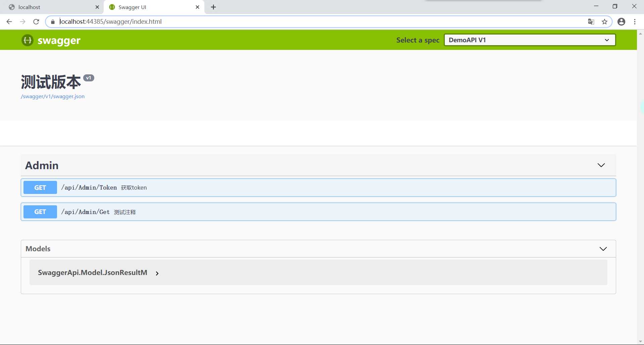The width and height of the screenshot is (644, 345).
Task: Open /swagger/v1/swagger.json link
Action: pyautogui.click(x=53, y=96)
